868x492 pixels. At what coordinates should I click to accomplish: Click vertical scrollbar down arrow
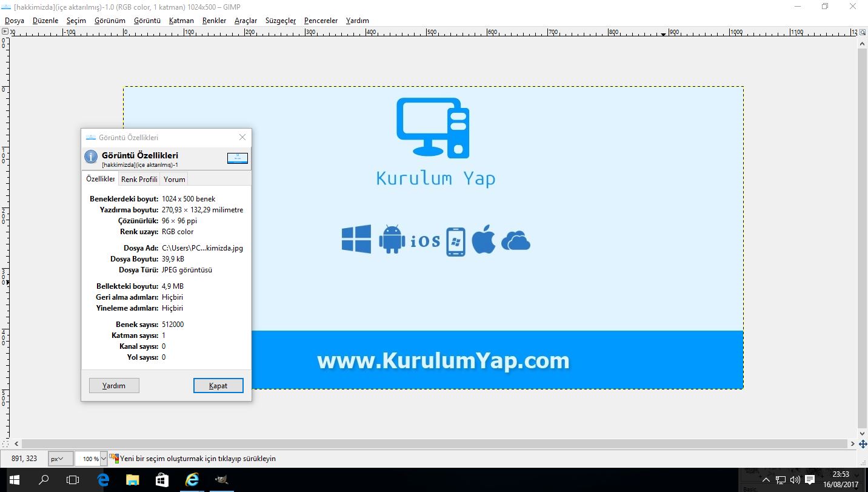click(863, 433)
